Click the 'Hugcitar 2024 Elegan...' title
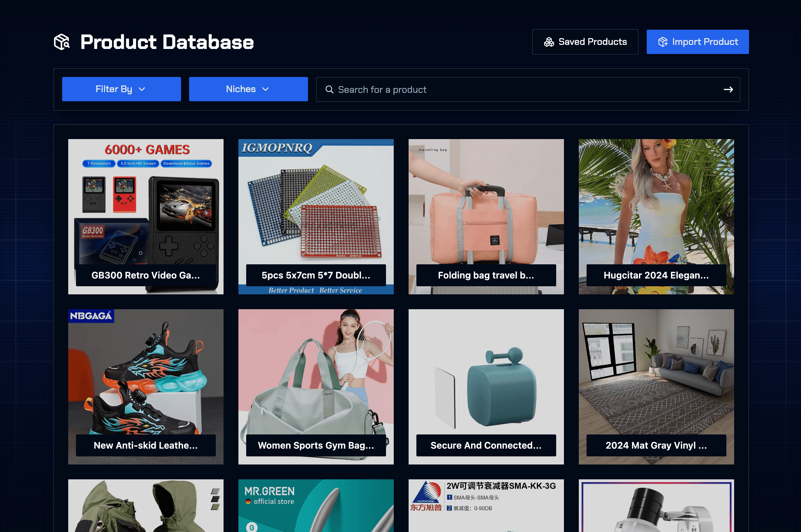The width and height of the screenshot is (801, 532). pyautogui.click(x=656, y=275)
